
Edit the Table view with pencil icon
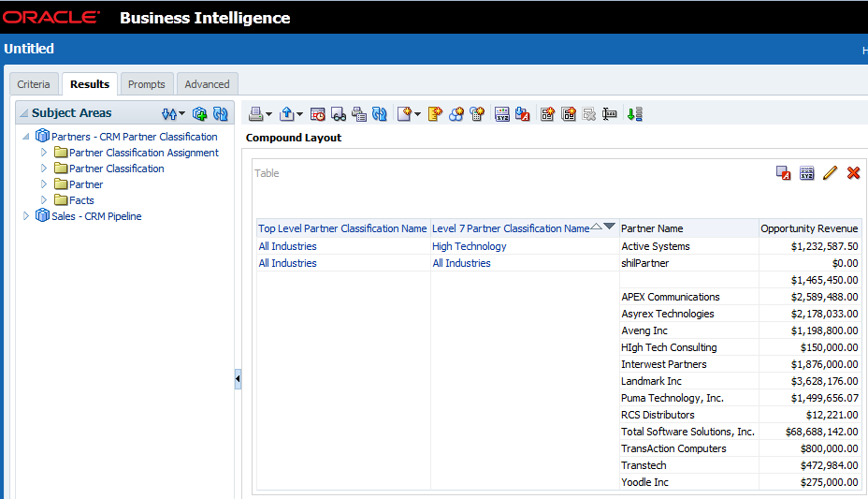point(831,173)
